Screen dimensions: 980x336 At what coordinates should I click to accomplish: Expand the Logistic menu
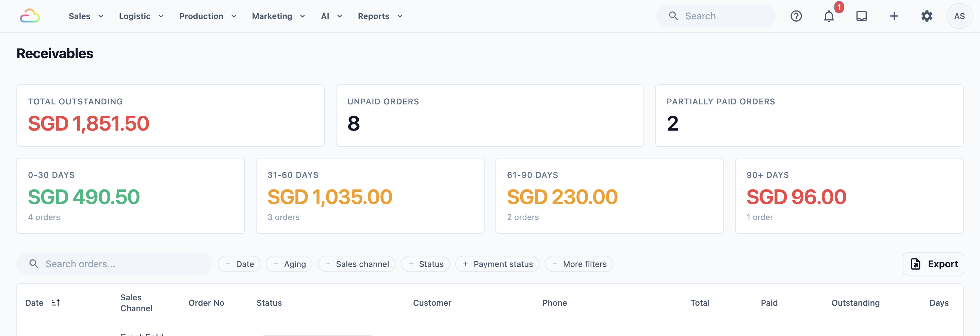(141, 16)
